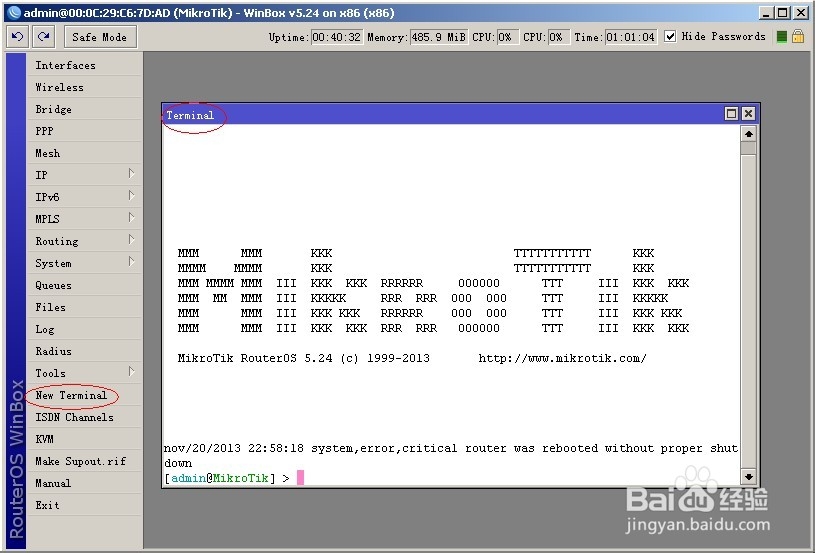Maximize the WinBox window
This screenshot has width=815, height=553.
(782, 12)
